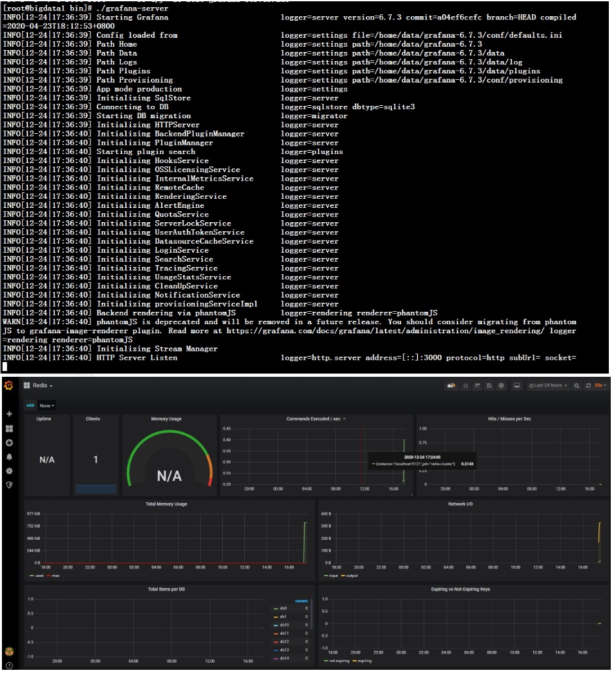Click the zoom out time range icon
This screenshot has width=616, height=675.
pos(577,385)
